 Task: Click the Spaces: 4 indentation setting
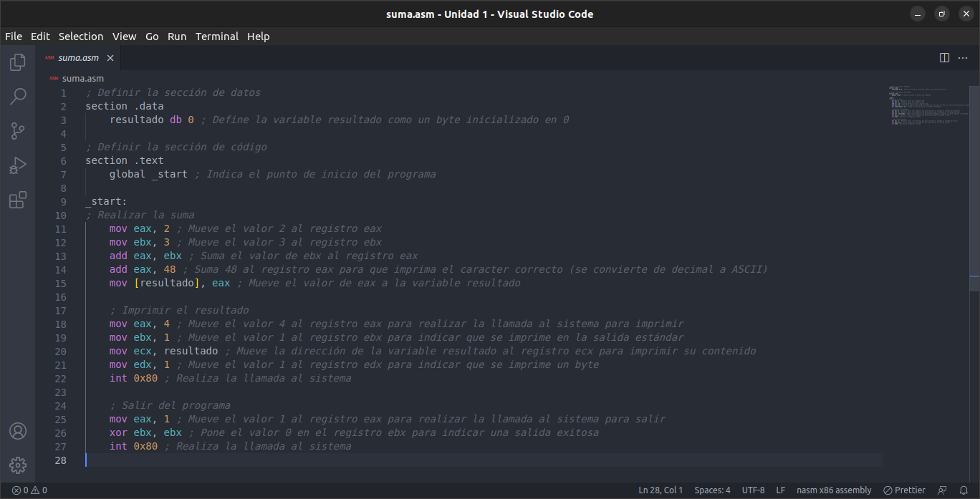point(712,490)
